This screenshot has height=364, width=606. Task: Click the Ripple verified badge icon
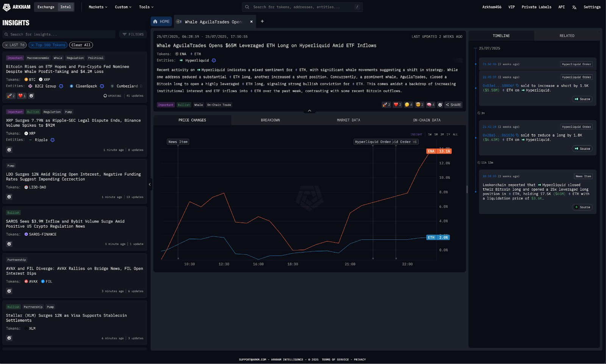[x=53, y=140]
